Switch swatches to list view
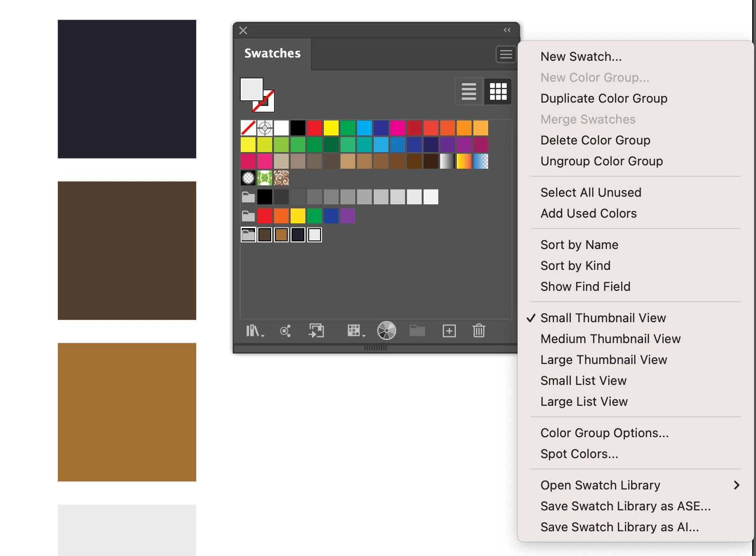The height and width of the screenshot is (556, 756). click(x=469, y=91)
